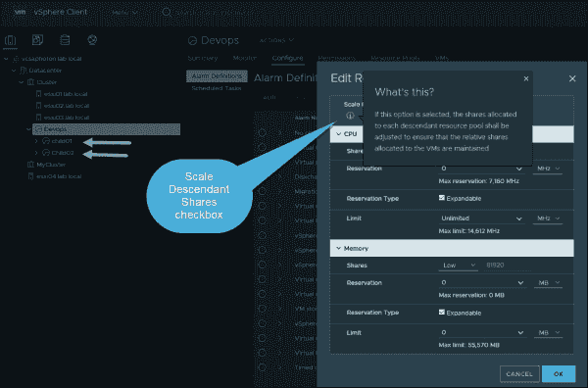
Task: Open the Networking inventory view icon
Action: coord(92,40)
